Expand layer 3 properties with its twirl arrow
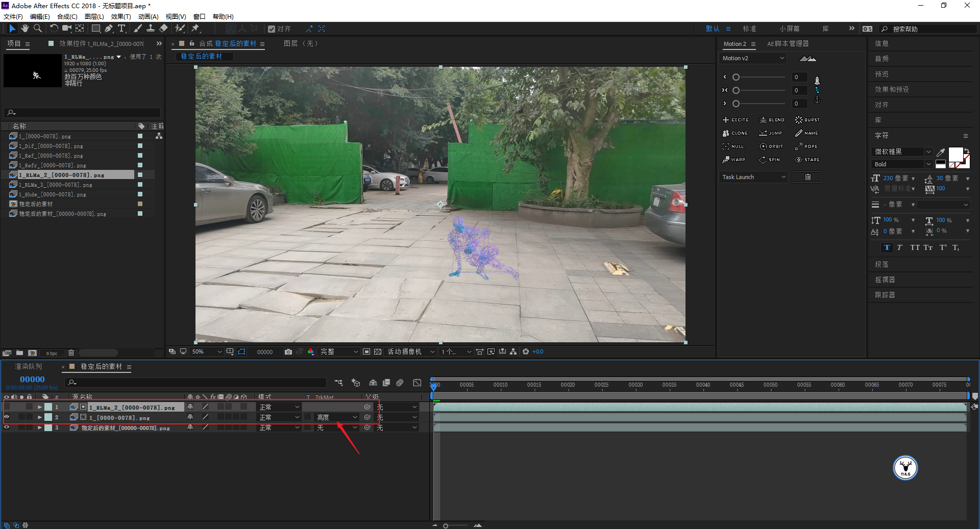Viewport: 980px width, 529px height. [x=40, y=427]
